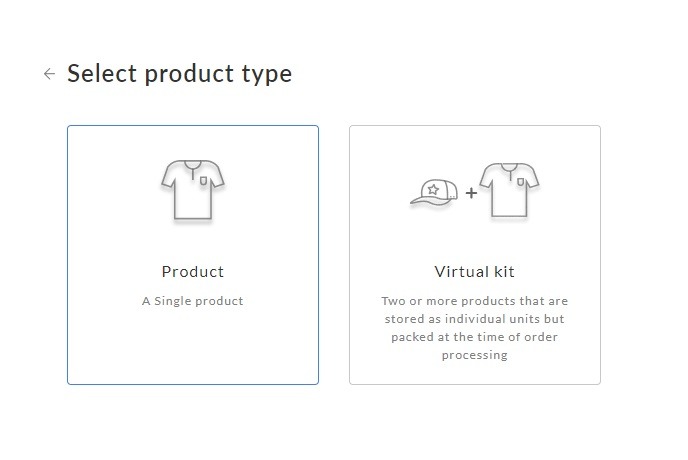The width and height of the screenshot is (688, 460).
Task: Click the Virtual kit title text
Action: tap(474, 272)
